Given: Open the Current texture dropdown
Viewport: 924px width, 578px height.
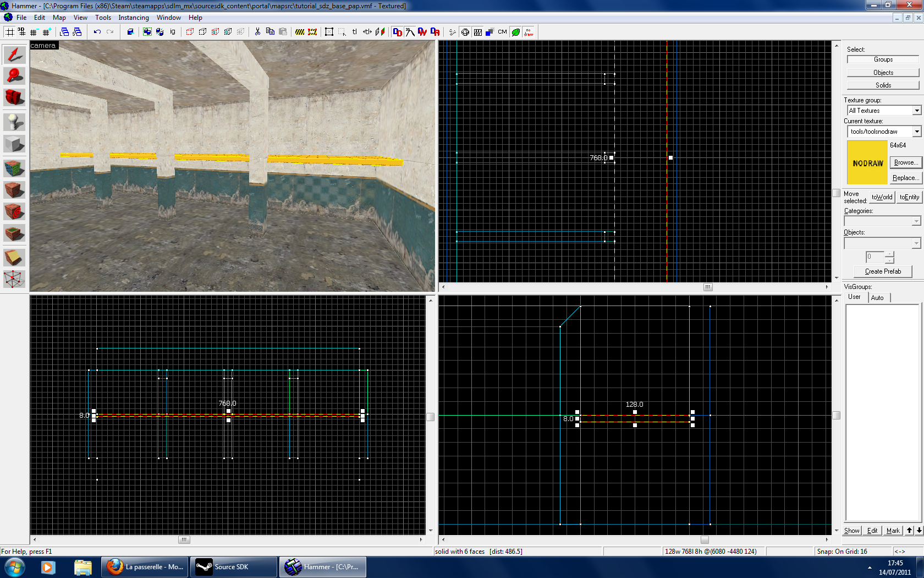Looking at the screenshot, I should pos(916,132).
